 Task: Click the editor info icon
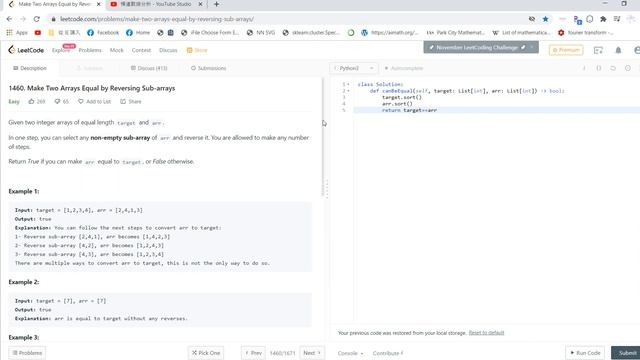(x=584, y=68)
